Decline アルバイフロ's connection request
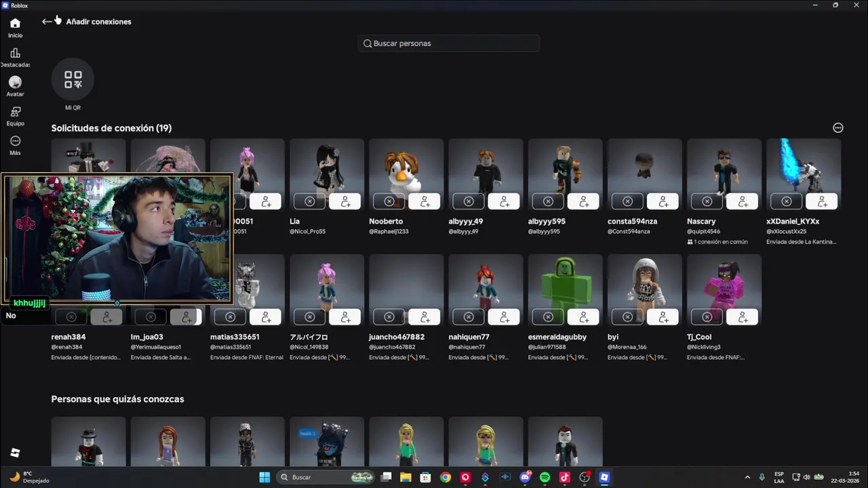The height and width of the screenshot is (488, 868). (x=309, y=317)
